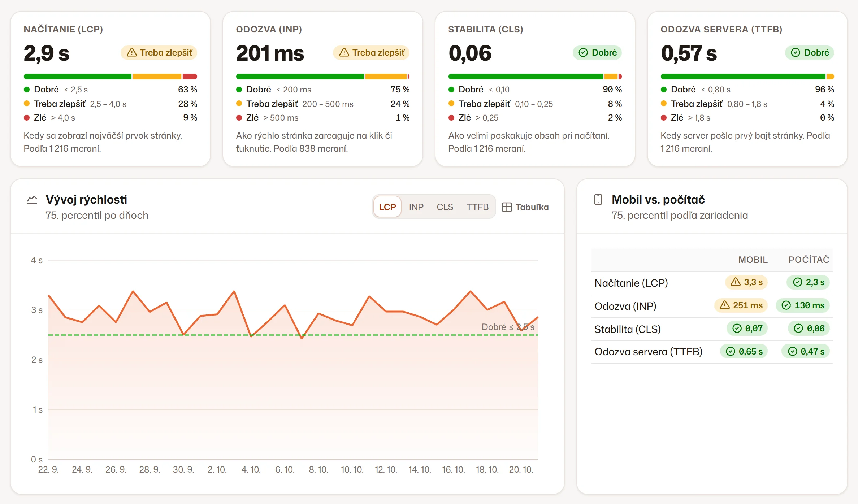The image size is (858, 504).
Task: Switch chart to the INP tab
Action: tap(416, 207)
